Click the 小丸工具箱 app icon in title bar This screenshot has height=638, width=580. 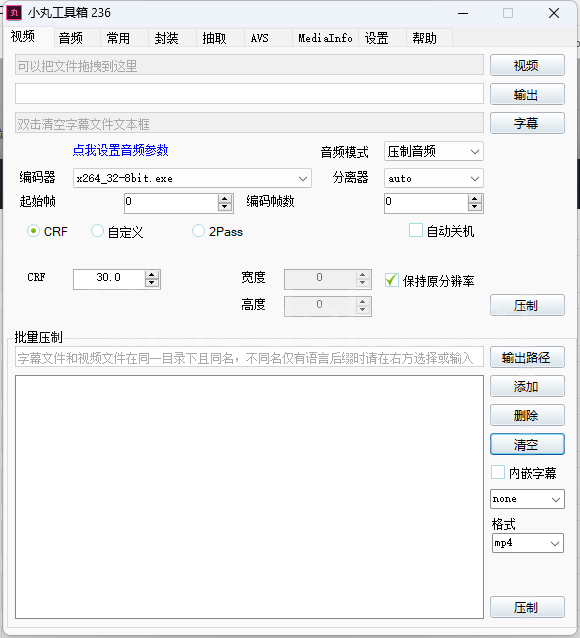pos(14,13)
